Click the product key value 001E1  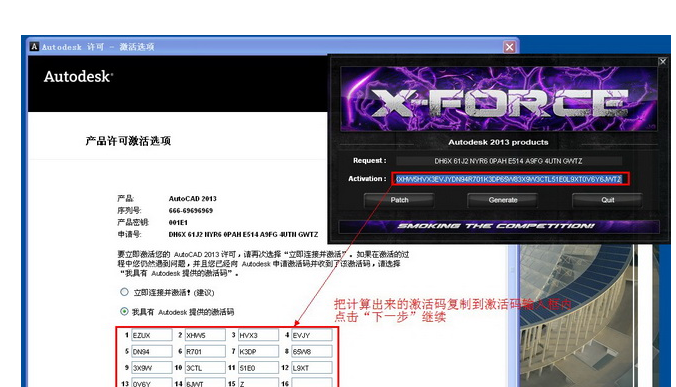click(178, 223)
